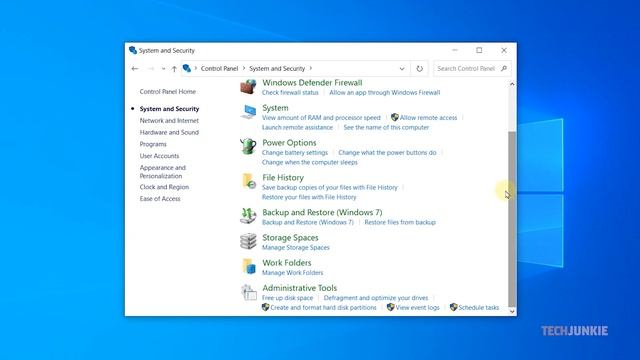Viewport: 640px width, 360px height.
Task: Click Change what the power buttons do
Action: coord(387,153)
